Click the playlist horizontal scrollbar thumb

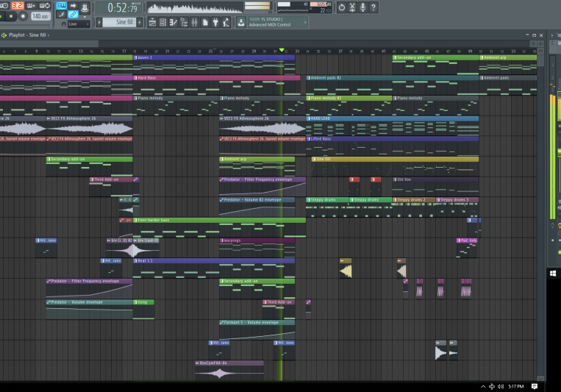click(49, 43)
